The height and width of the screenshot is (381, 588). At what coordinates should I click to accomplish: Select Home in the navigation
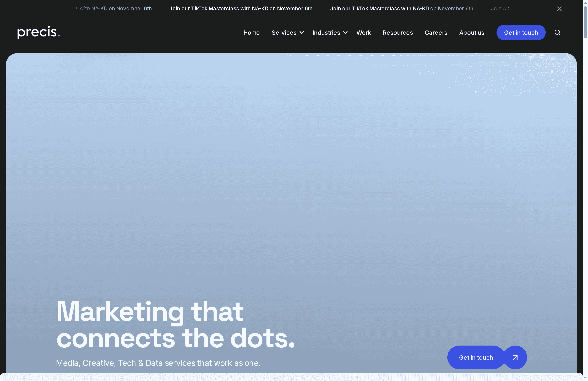[251, 32]
